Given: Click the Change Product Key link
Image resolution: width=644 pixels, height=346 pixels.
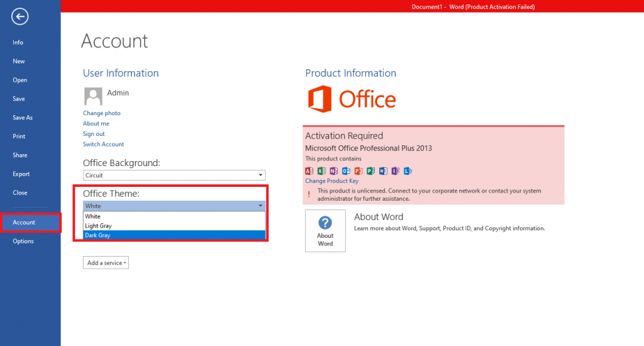Looking at the screenshot, I should 332,181.
